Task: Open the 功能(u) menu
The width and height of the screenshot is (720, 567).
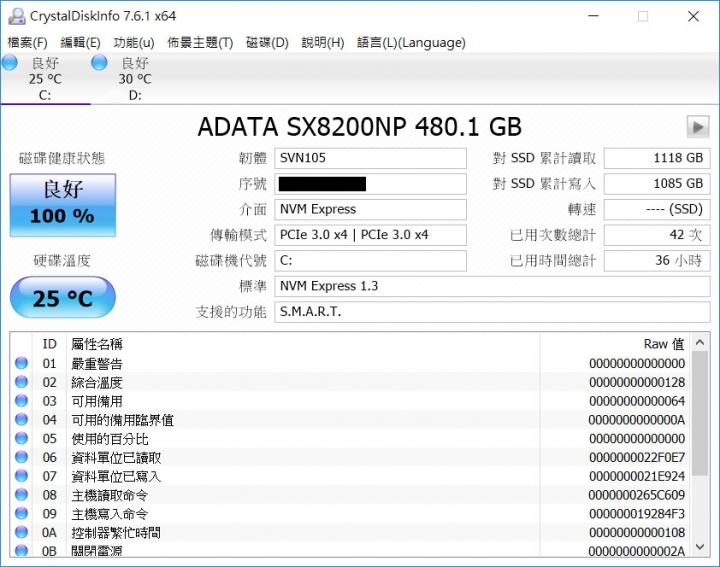Action: pos(134,42)
